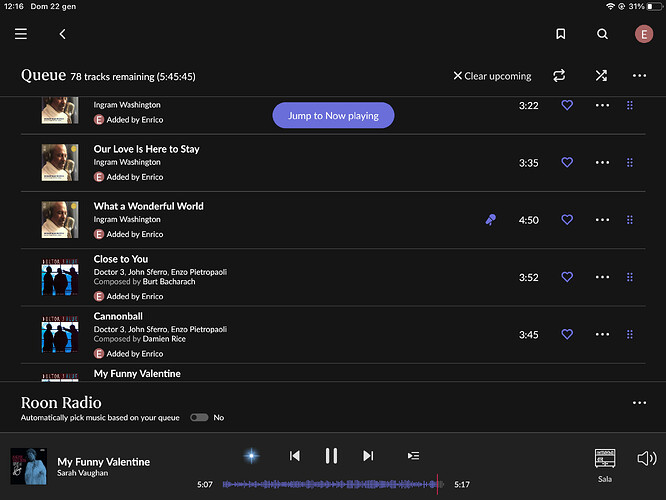This screenshot has height=500, width=666.
Task: Click drag handle of Cannonball
Action: [630, 334]
